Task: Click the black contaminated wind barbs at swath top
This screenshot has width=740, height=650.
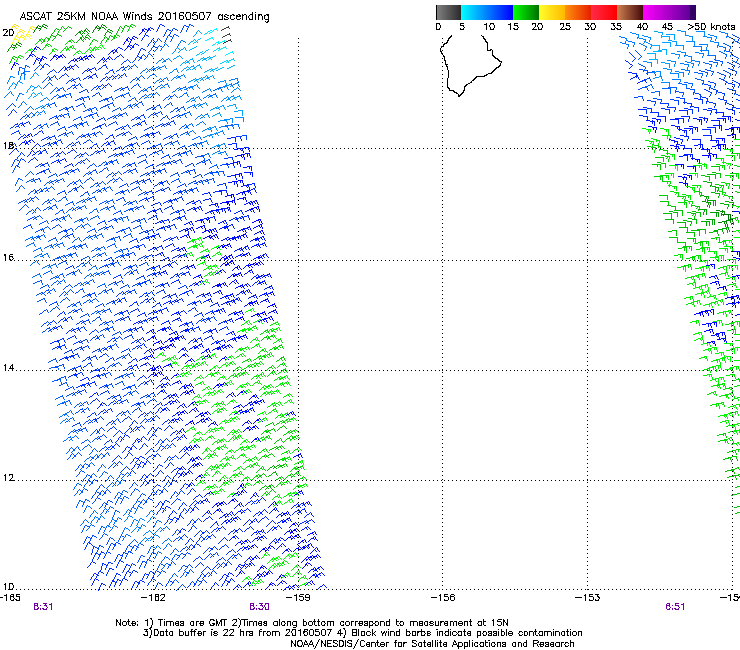Action: pyautogui.click(x=227, y=35)
